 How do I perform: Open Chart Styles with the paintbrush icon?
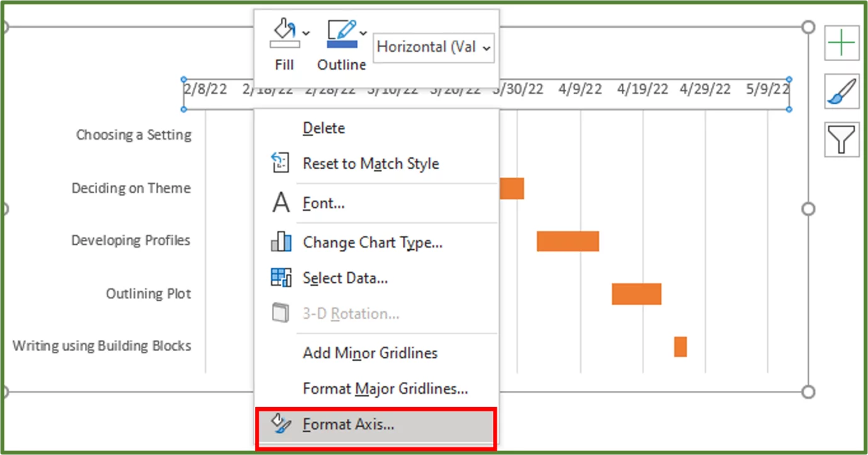tap(842, 91)
